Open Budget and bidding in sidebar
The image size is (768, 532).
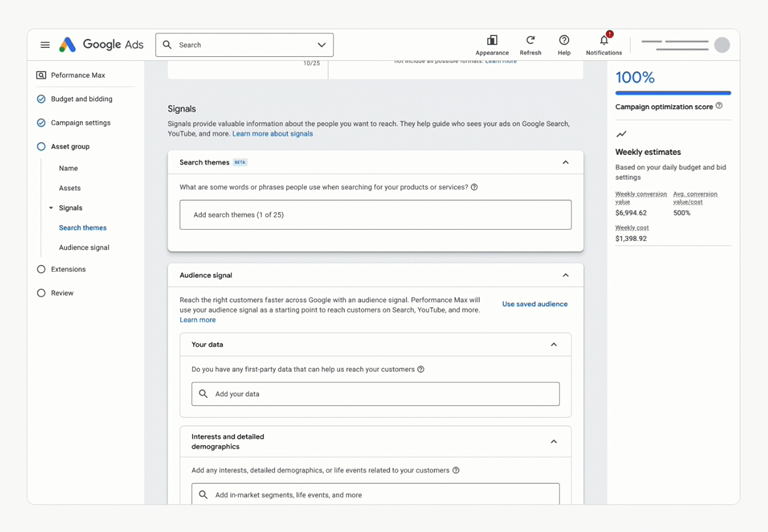[x=81, y=99]
